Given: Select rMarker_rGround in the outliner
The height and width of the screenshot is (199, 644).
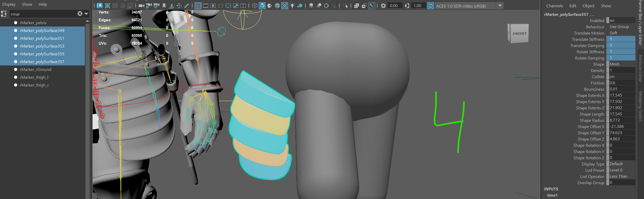Looking at the screenshot, I should 36,70.
